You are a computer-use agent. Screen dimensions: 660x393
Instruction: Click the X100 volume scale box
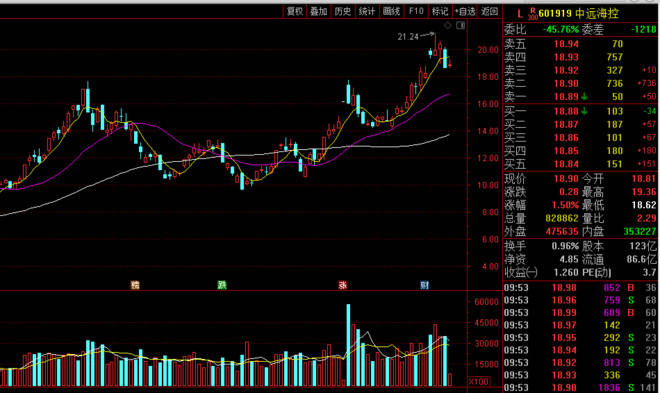479,382
